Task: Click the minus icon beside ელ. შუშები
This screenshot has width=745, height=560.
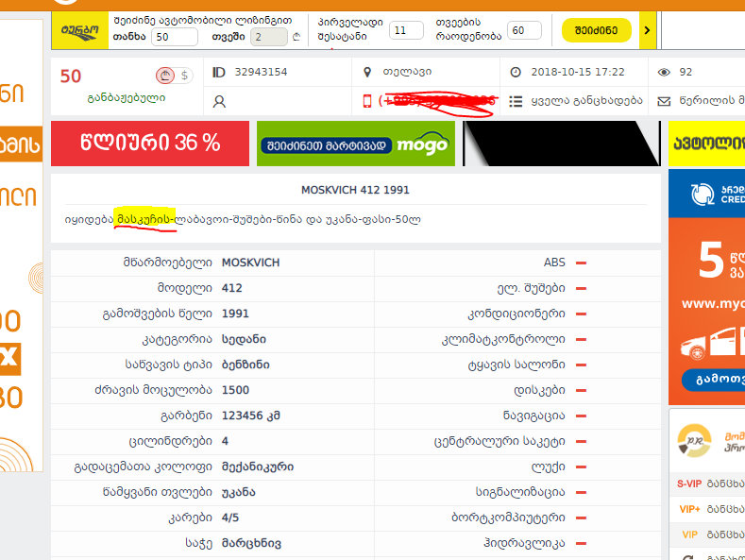Action: pos(581,289)
